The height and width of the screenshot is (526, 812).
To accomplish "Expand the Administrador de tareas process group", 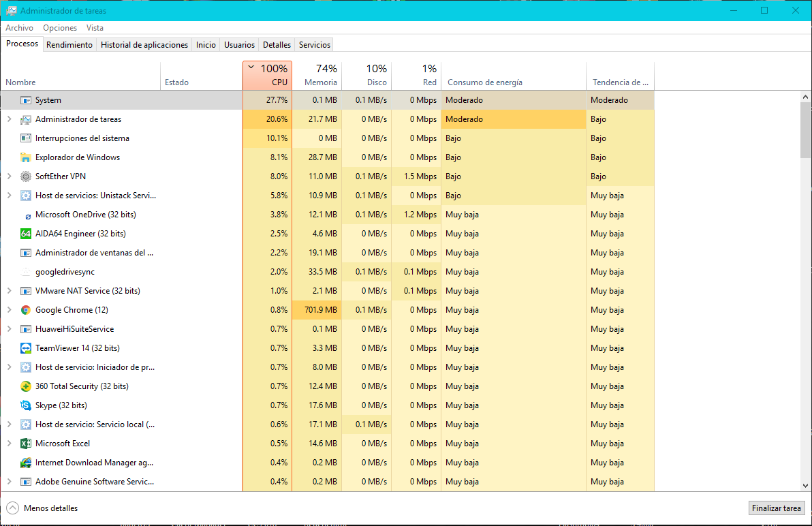I will coord(9,119).
